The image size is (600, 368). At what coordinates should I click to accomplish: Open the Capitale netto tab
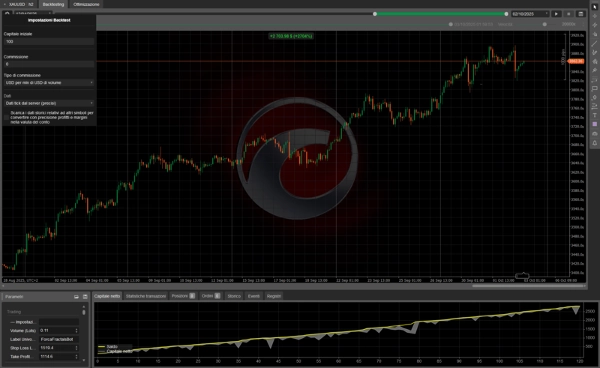pyautogui.click(x=107, y=296)
